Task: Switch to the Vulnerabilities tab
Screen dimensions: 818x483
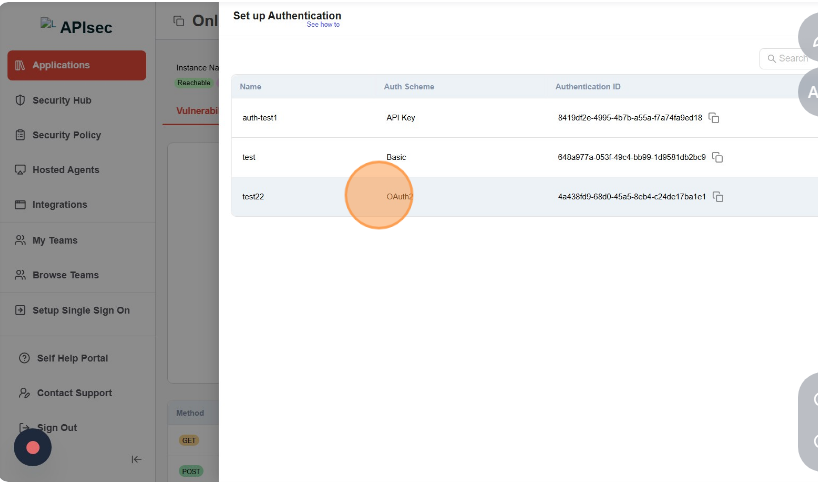Action: (197, 111)
